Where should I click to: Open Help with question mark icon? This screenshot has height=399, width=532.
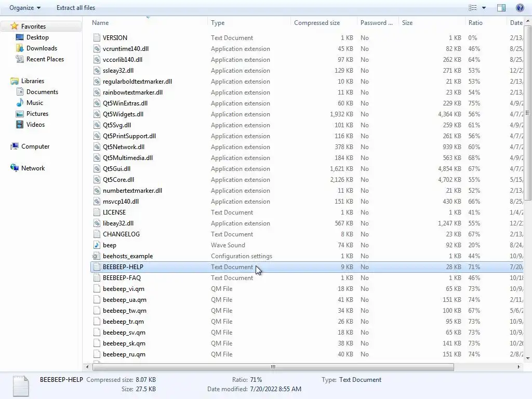(520, 7)
